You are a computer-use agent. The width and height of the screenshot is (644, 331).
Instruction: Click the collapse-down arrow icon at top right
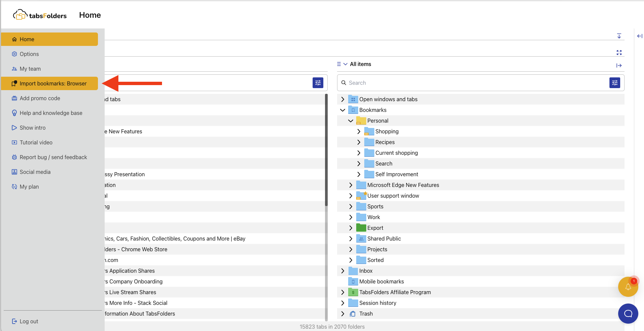[x=619, y=36]
